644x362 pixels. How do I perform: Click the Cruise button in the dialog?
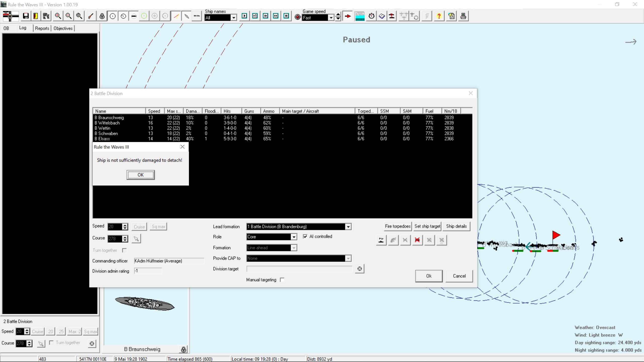[139, 227]
